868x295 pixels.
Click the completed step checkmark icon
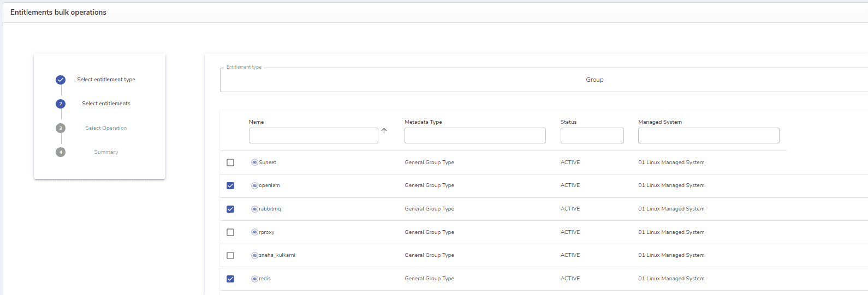click(61, 80)
